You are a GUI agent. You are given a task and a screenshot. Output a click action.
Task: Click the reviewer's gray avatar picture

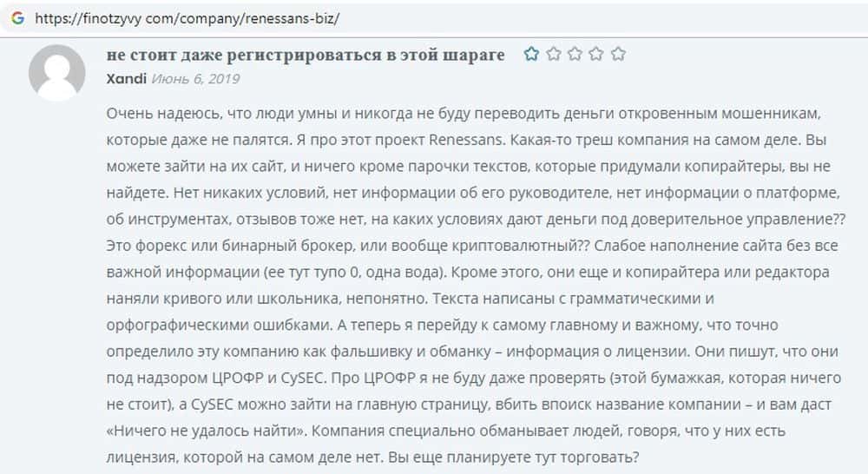(x=57, y=72)
